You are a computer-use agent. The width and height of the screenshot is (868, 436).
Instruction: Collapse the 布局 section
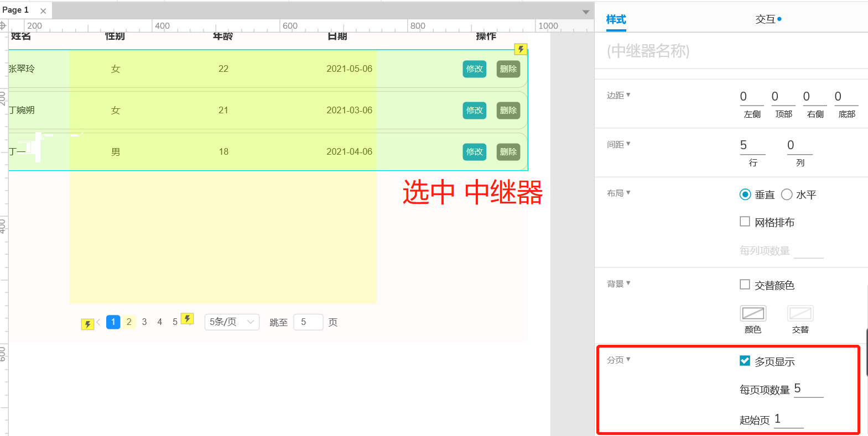click(618, 193)
